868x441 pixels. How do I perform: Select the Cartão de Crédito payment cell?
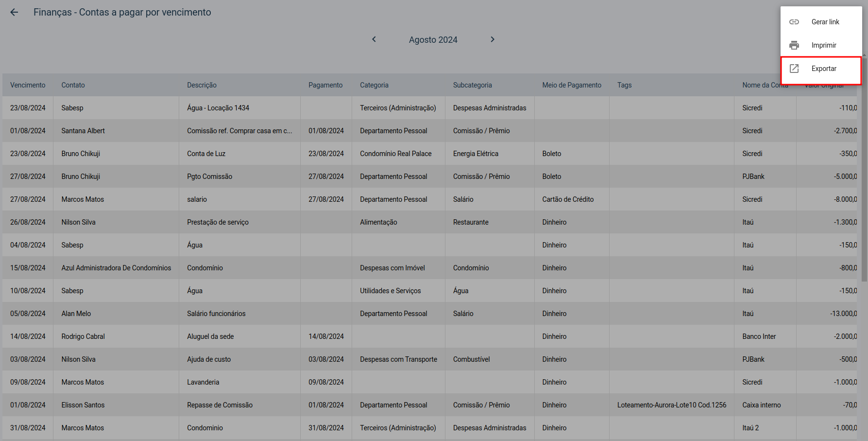coord(568,199)
